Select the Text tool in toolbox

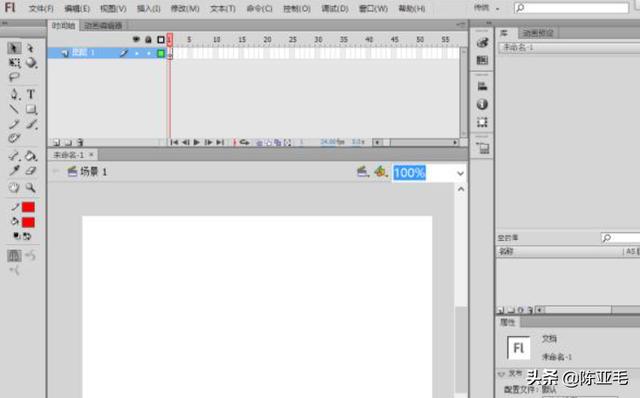(31, 94)
